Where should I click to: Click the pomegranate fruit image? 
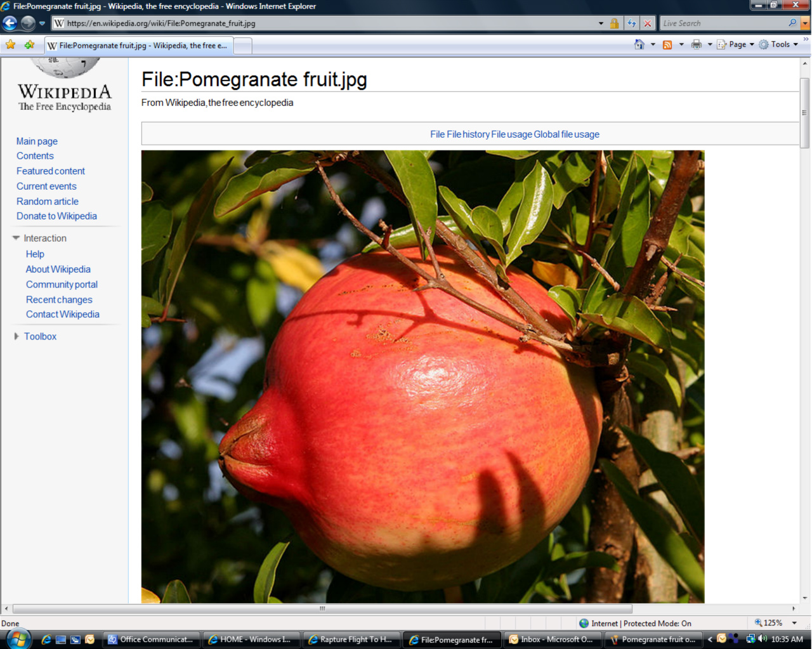[x=422, y=376]
